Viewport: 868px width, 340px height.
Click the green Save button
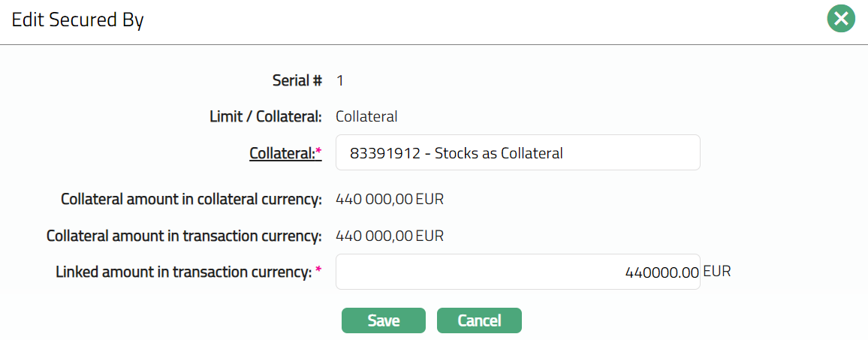[383, 320]
